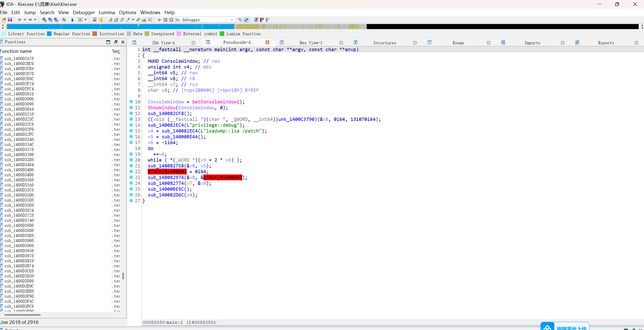Toggle breakpoint dot on line 14
This screenshot has width=644, height=330.
click(131, 125)
